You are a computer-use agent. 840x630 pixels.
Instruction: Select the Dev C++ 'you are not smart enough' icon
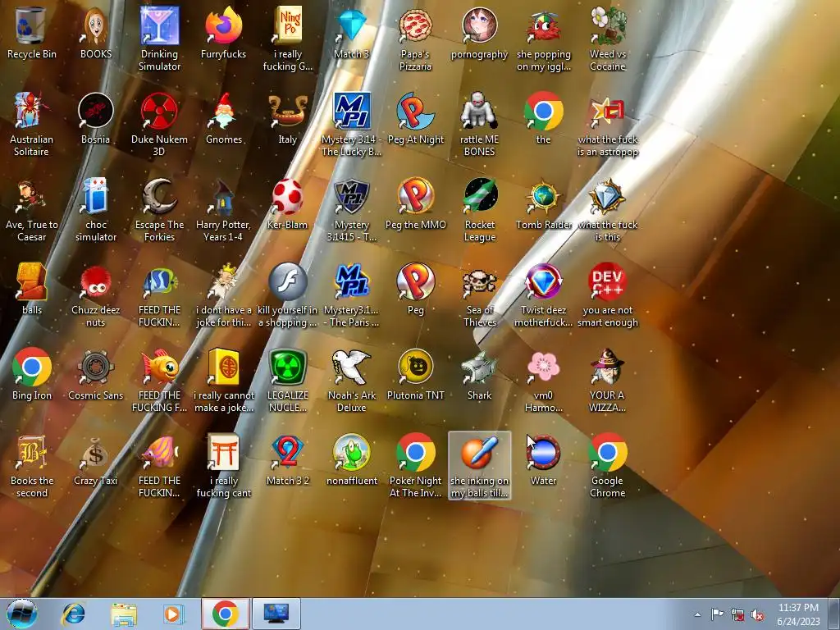(607, 282)
